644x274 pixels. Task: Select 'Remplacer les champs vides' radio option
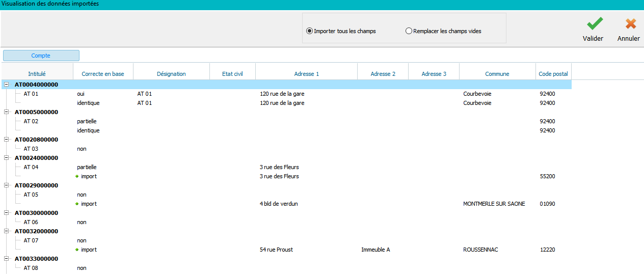click(x=409, y=31)
